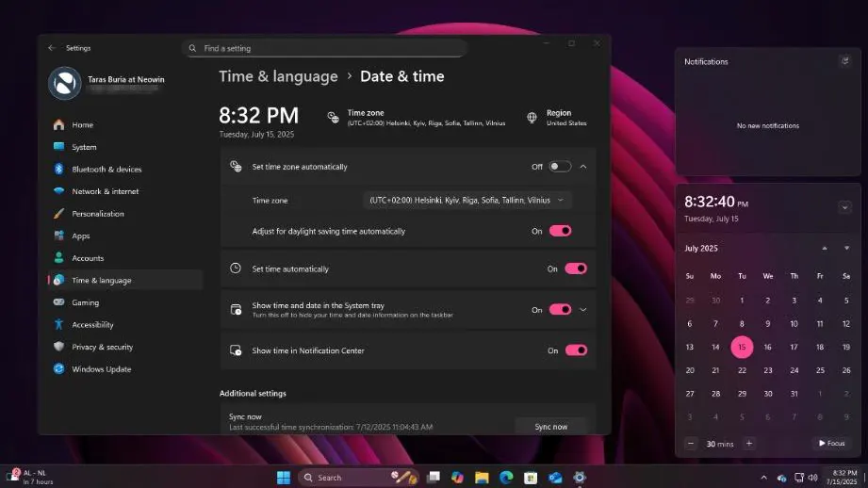The height and width of the screenshot is (488, 868).
Task: Toggle Show time in Notification Center
Action: coord(576,350)
